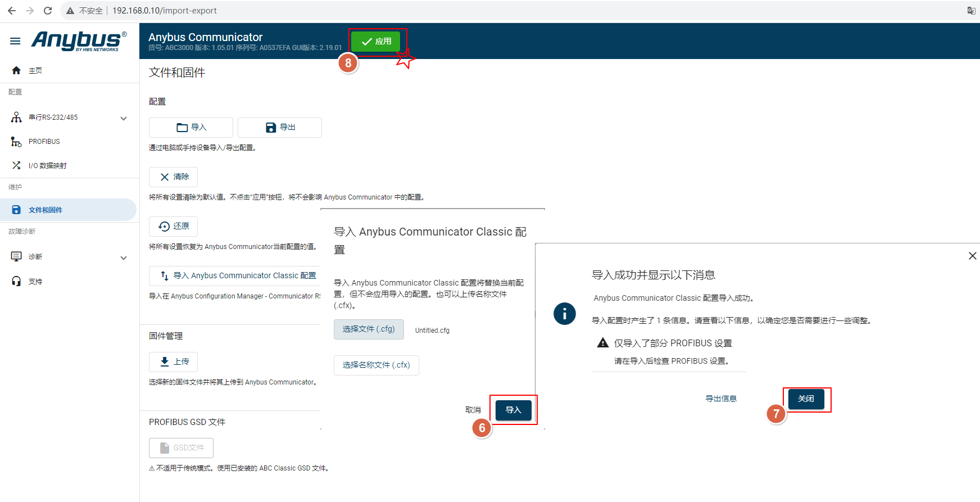Click 导入成功并显示以下消息 dialog title
The image size is (980, 502).
tap(654, 275)
